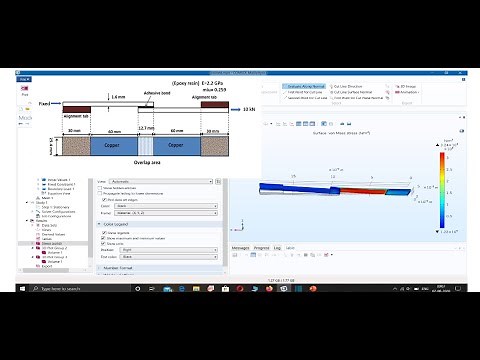
Task: Choose Cut Line Surface Normal tool
Action: click(351, 92)
